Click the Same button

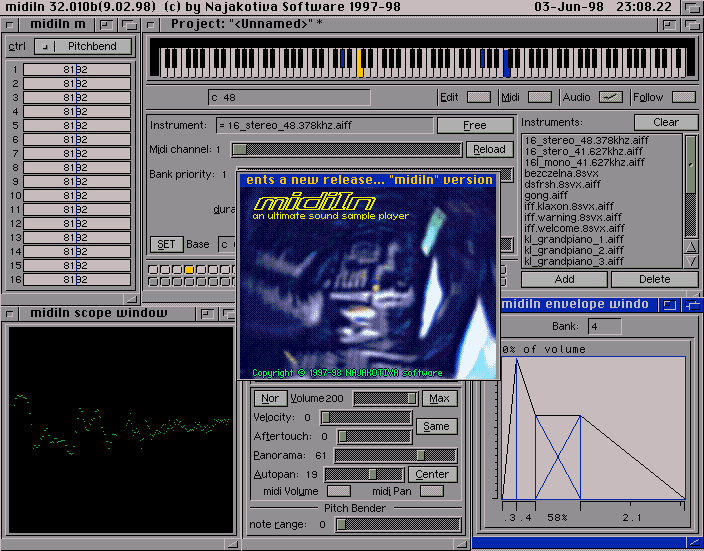click(436, 426)
